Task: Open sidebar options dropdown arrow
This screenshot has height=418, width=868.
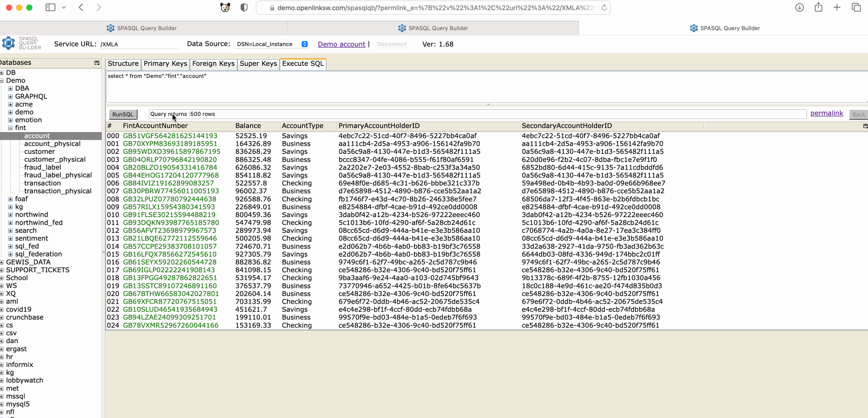Action: [x=64, y=8]
